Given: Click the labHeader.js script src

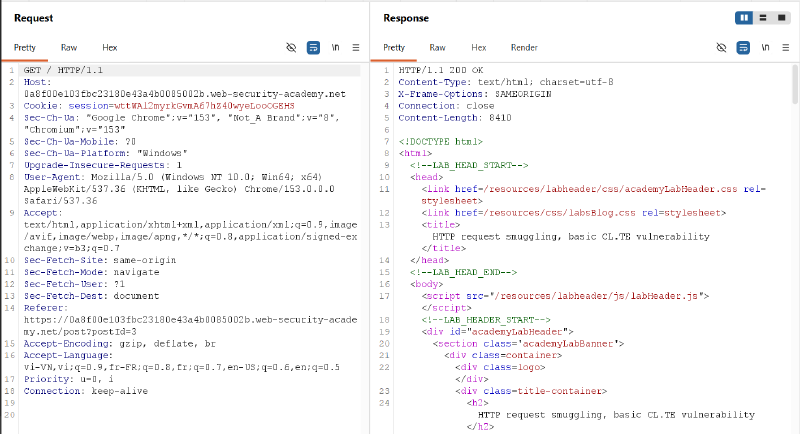Looking at the screenshot, I should 599,296.
